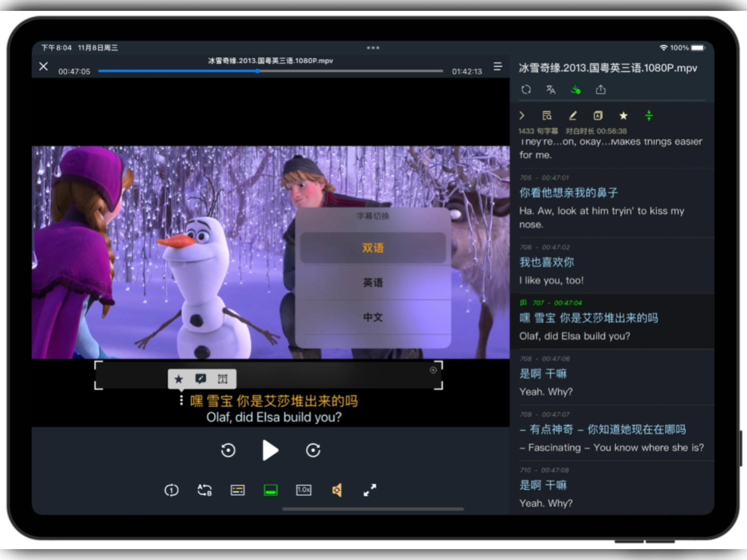Click the battery indicator in status bar
747x560 pixels.
[x=698, y=48]
